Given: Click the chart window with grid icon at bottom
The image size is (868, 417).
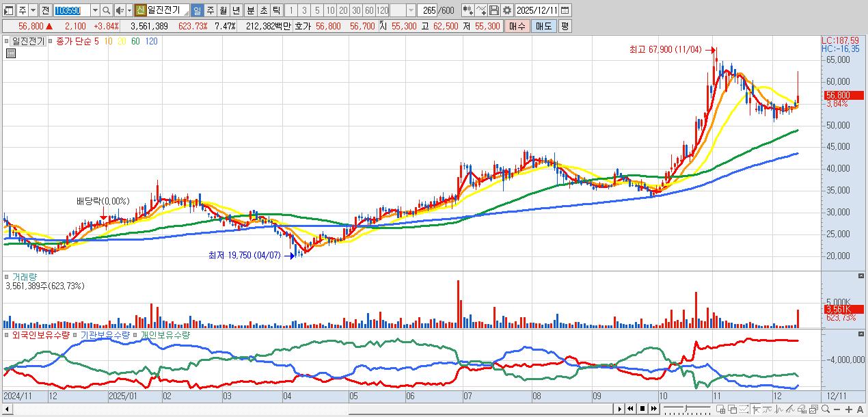Looking at the screenshot, I should (x=720, y=409).
